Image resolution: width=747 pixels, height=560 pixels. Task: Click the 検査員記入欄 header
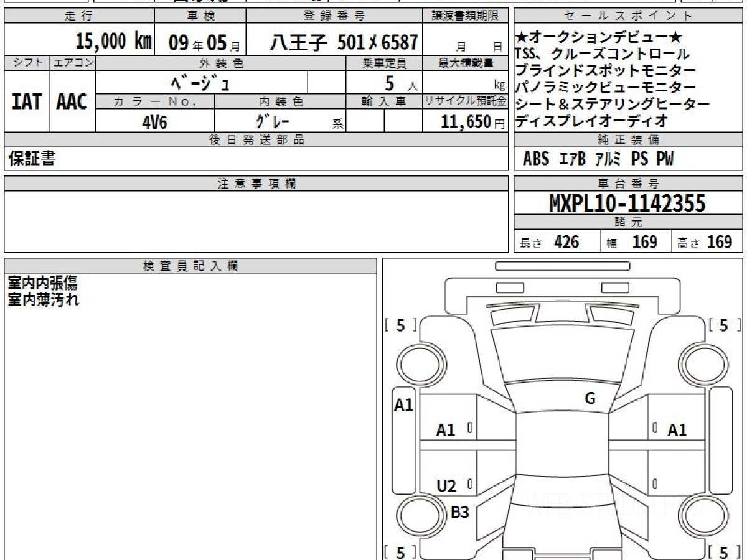(x=190, y=266)
